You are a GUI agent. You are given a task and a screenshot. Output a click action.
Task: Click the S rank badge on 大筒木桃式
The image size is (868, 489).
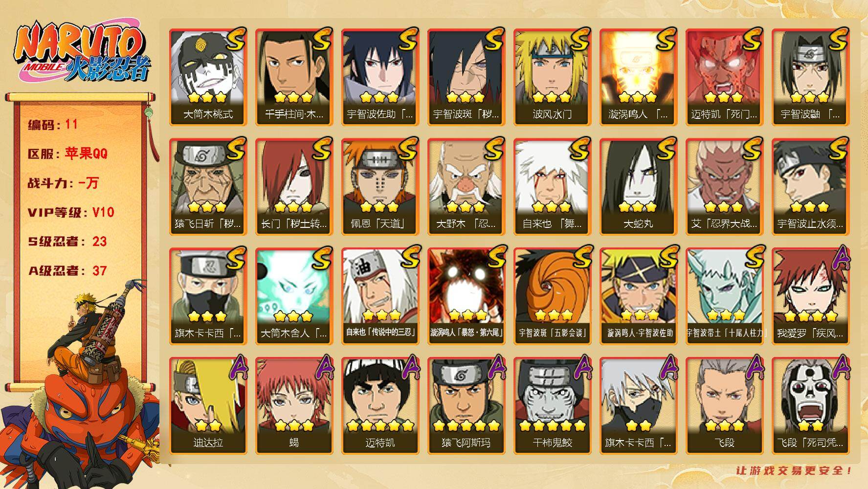click(235, 40)
